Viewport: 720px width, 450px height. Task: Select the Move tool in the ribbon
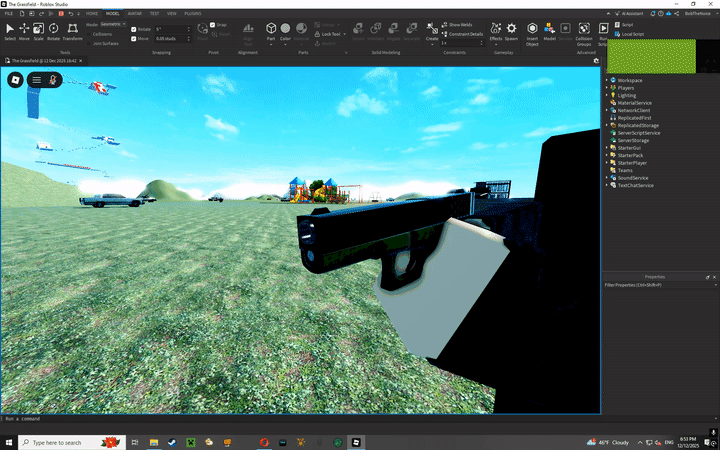point(24,30)
